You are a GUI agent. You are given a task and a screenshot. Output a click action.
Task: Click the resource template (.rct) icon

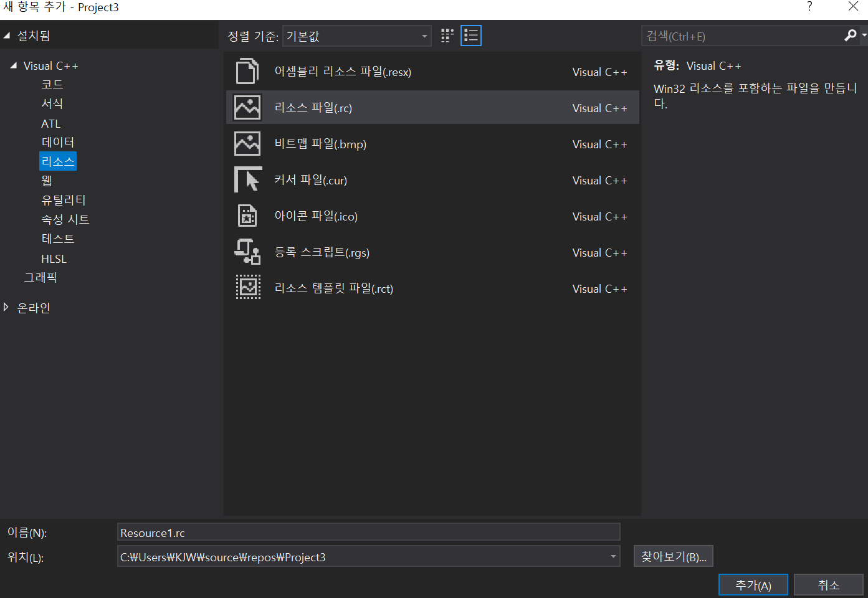click(x=247, y=288)
